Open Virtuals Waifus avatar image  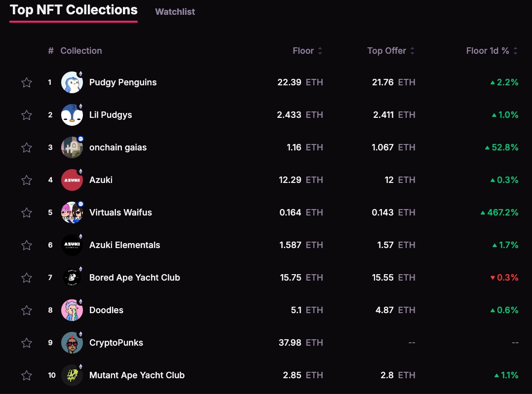pos(72,213)
